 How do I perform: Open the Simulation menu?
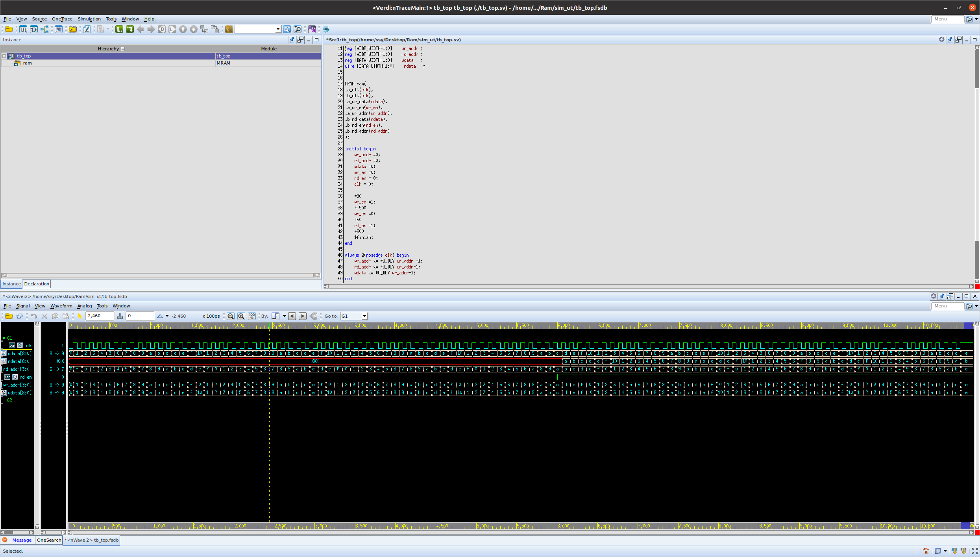(88, 19)
